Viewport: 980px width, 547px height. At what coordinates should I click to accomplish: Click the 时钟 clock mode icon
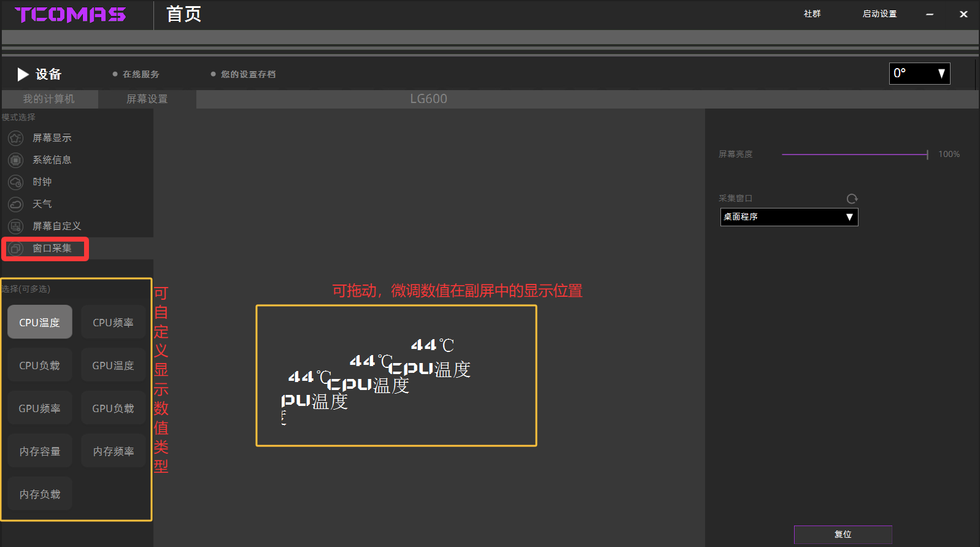point(15,182)
